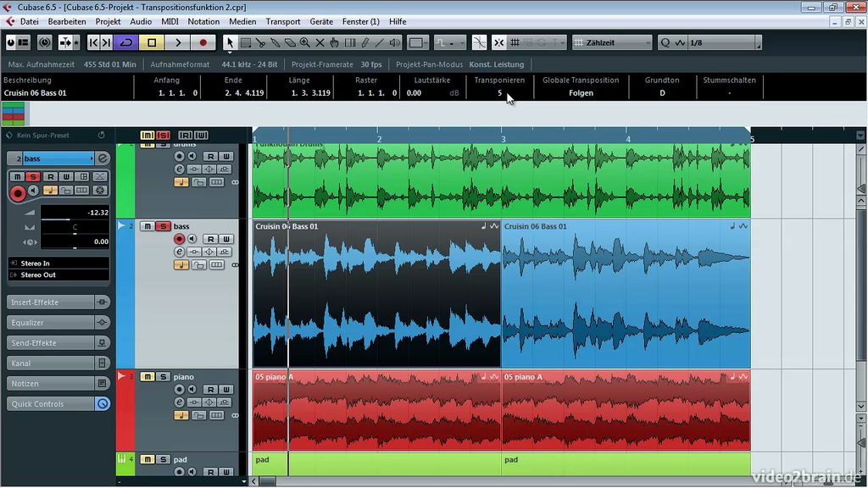Toggle Snap to Zero Crossing
Viewport: 868px width, 488px height.
[480, 42]
